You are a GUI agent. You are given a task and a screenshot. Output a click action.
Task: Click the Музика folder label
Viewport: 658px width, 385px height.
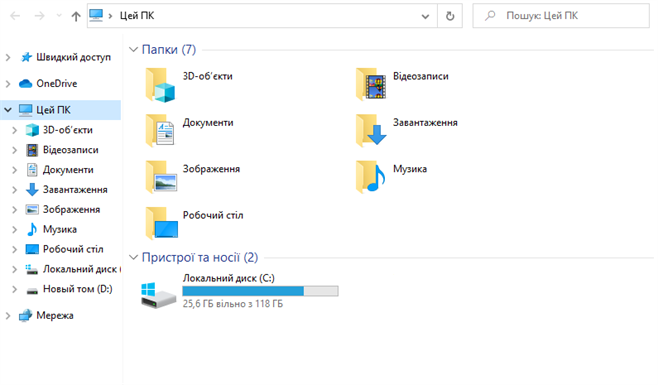click(x=410, y=169)
